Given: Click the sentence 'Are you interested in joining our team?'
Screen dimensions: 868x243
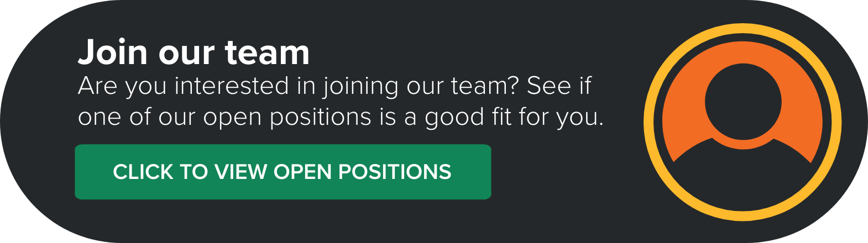Looking at the screenshot, I should [299, 87].
